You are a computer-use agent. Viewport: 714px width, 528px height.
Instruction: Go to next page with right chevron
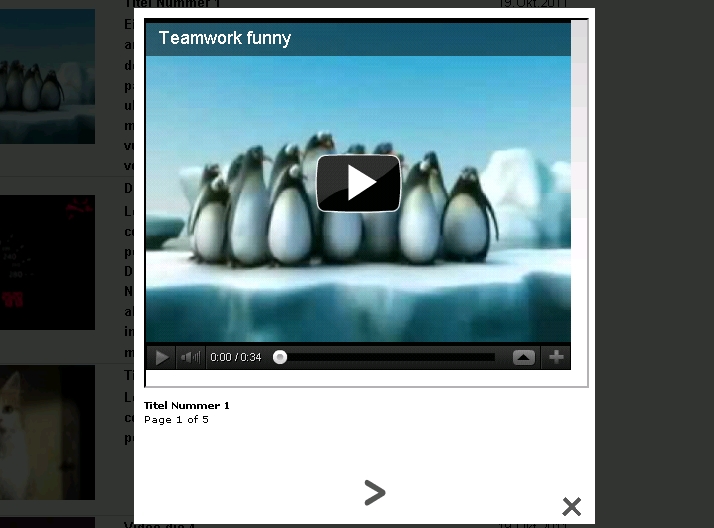tap(374, 492)
